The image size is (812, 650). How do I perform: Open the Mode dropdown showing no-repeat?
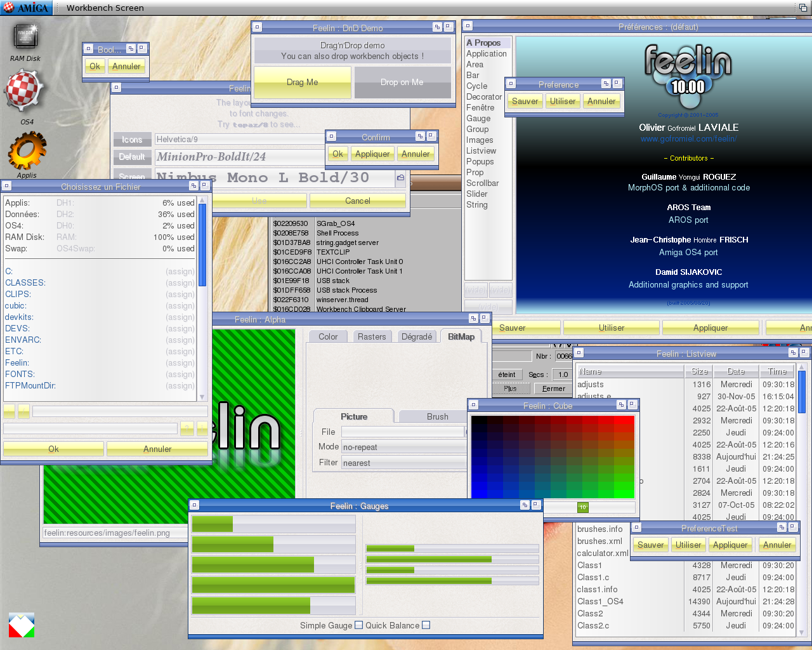click(x=404, y=447)
